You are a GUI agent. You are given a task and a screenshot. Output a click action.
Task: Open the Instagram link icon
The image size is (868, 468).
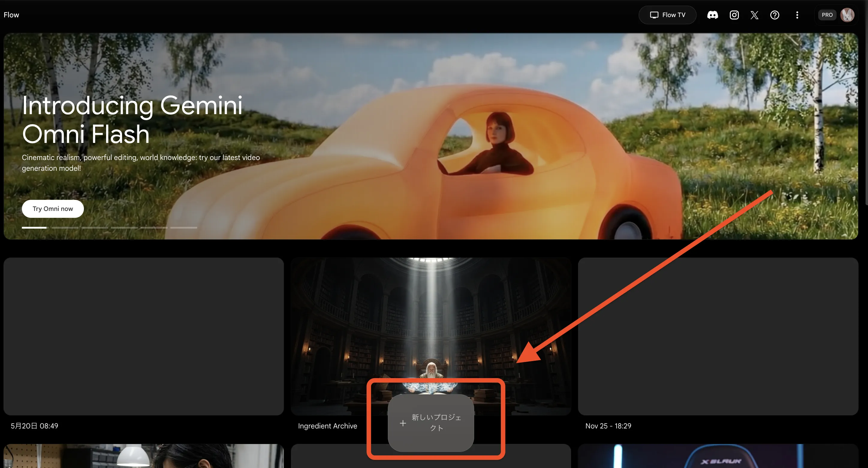[x=734, y=15]
